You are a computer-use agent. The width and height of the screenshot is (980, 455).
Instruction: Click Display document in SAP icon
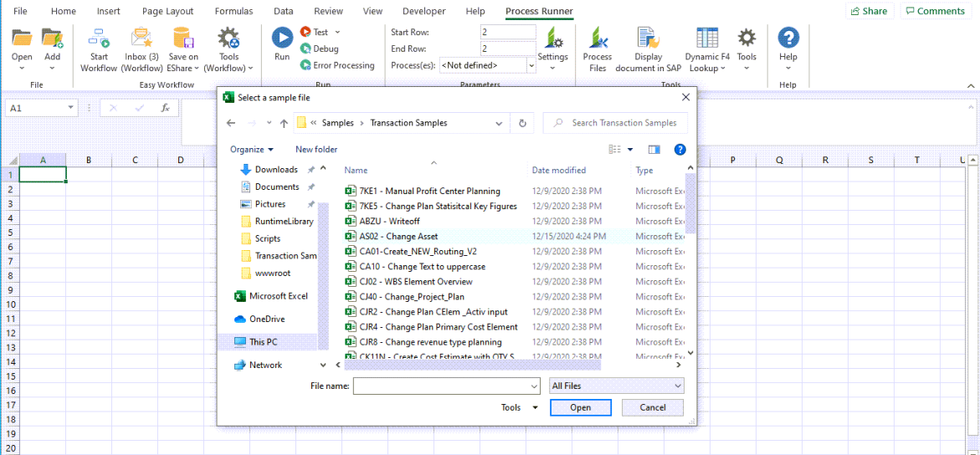648,39
